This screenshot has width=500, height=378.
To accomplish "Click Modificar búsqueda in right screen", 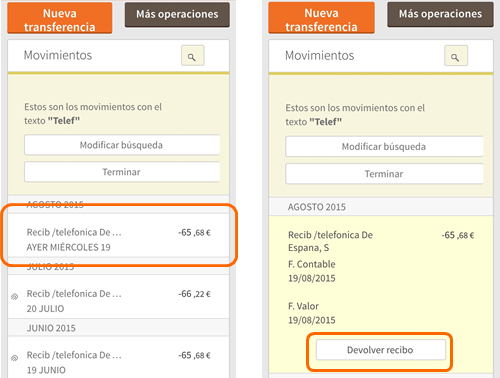I will pyautogui.click(x=384, y=146).
